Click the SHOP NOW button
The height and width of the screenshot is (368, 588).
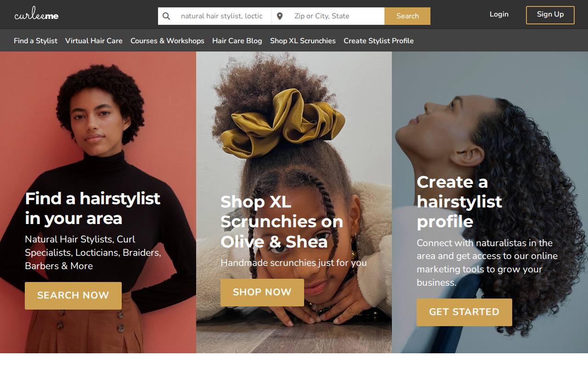[x=262, y=292]
